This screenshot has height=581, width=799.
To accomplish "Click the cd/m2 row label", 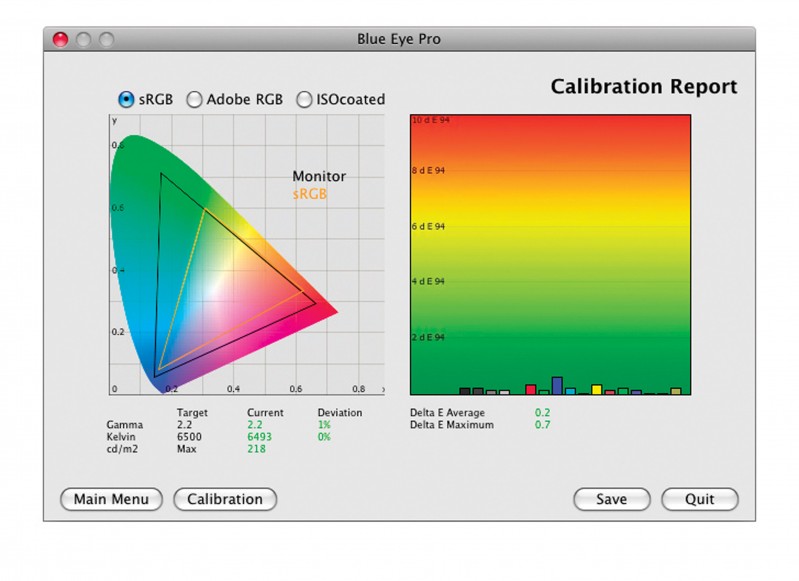I will pyautogui.click(x=122, y=449).
